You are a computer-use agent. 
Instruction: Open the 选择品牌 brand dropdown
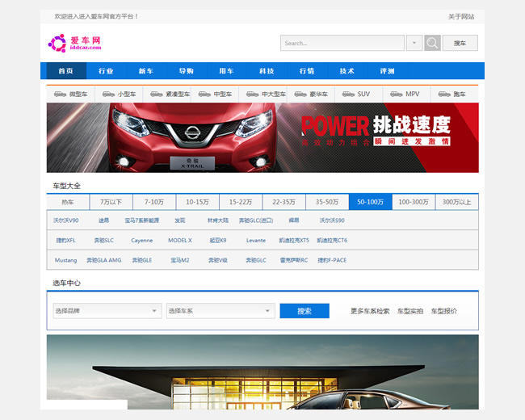107,311
